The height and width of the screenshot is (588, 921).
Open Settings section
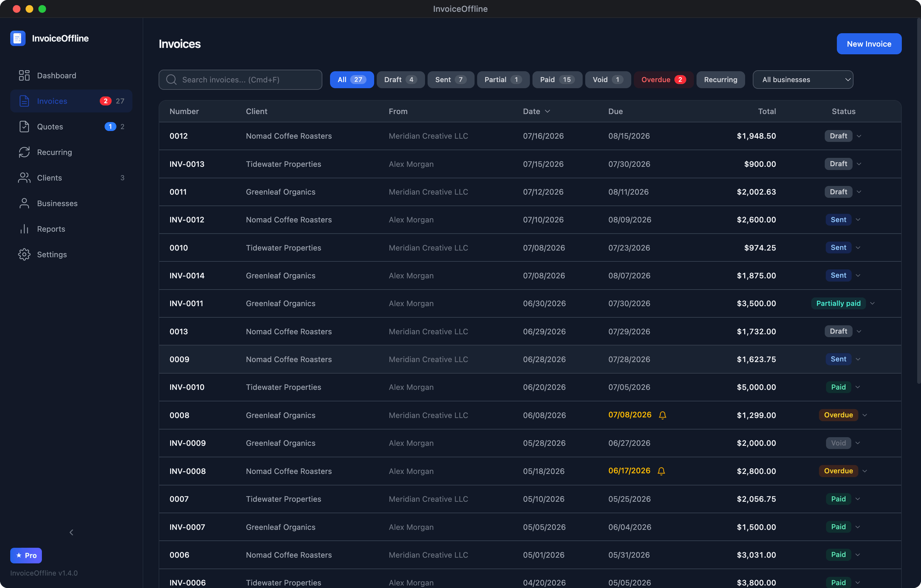71,254
